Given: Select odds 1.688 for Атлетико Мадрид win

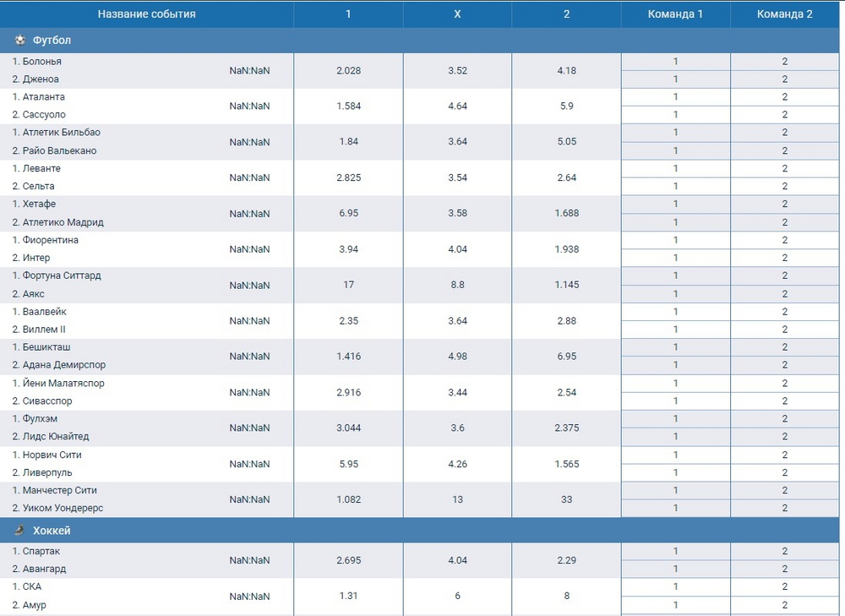Looking at the screenshot, I should [x=566, y=213].
